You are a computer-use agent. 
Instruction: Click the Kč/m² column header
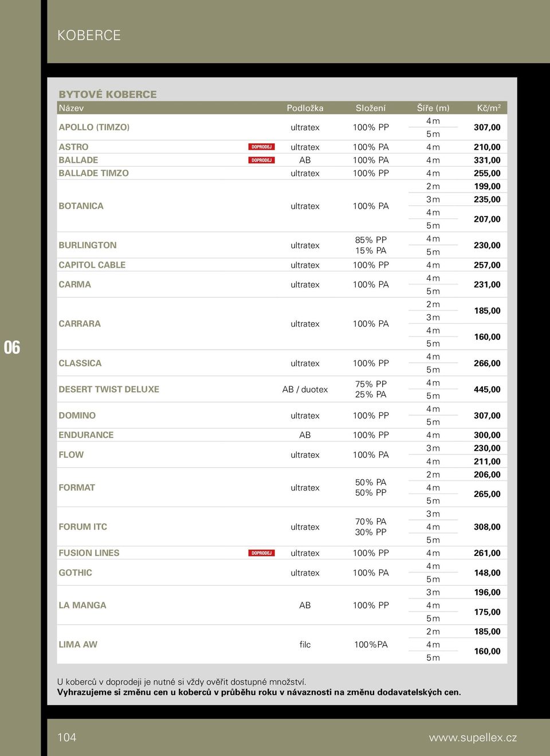[x=489, y=108]
